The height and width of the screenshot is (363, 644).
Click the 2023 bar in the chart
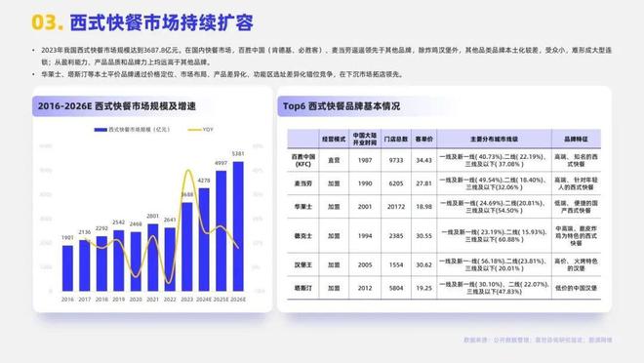click(x=187, y=247)
